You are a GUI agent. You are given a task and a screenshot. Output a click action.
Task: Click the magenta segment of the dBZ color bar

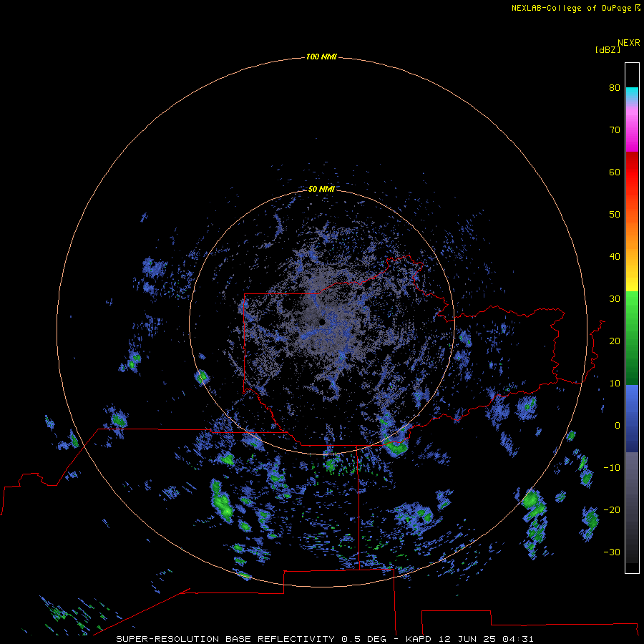click(x=632, y=132)
